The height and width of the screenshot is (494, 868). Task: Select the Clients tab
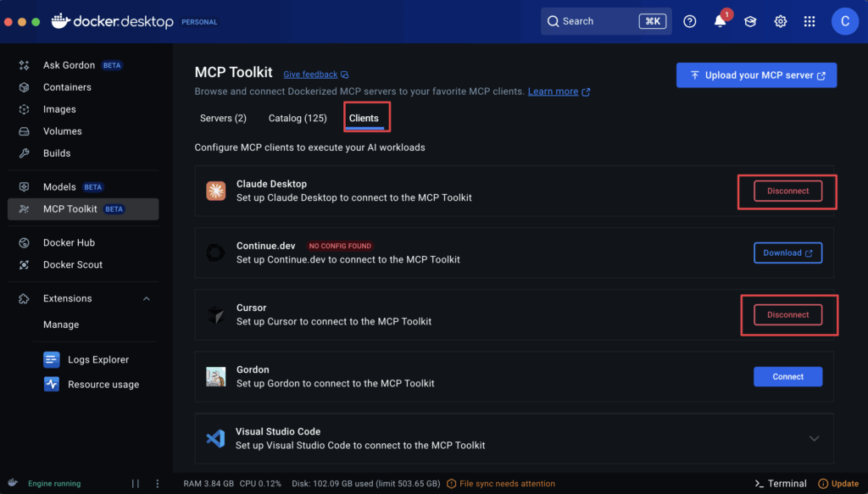click(x=364, y=119)
